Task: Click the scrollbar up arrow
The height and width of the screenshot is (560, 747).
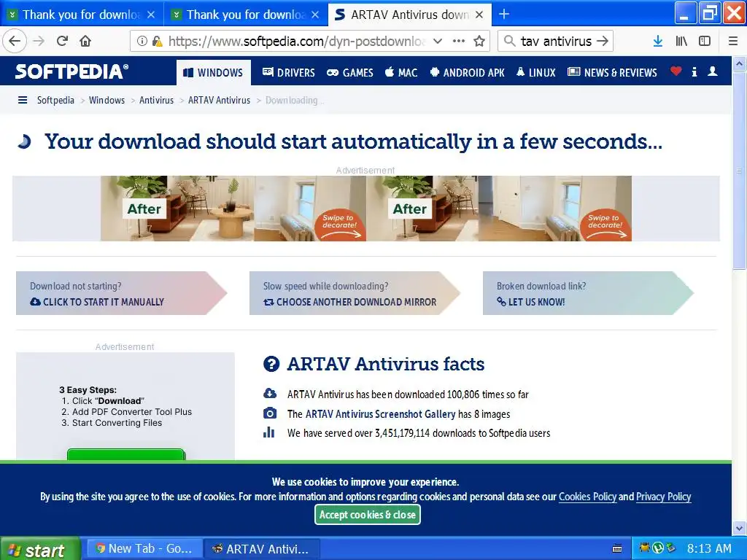Action: tap(740, 63)
